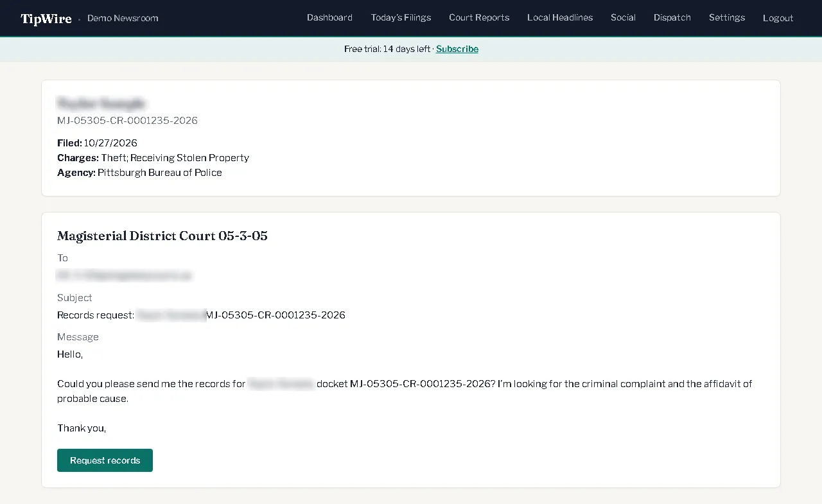Log out using the Logout link
The width and height of the screenshot is (822, 504).
tap(778, 18)
